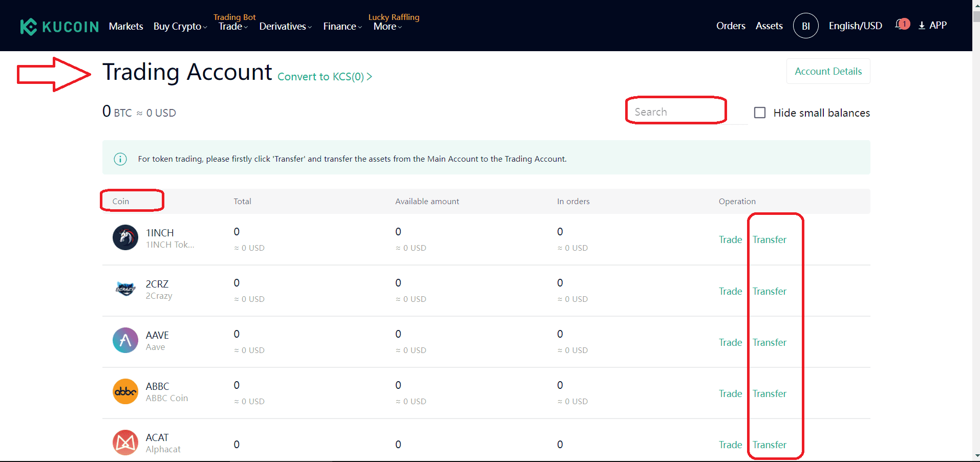Click Transfer link for AAVE
Screen dimensions: 980x462
click(x=769, y=342)
